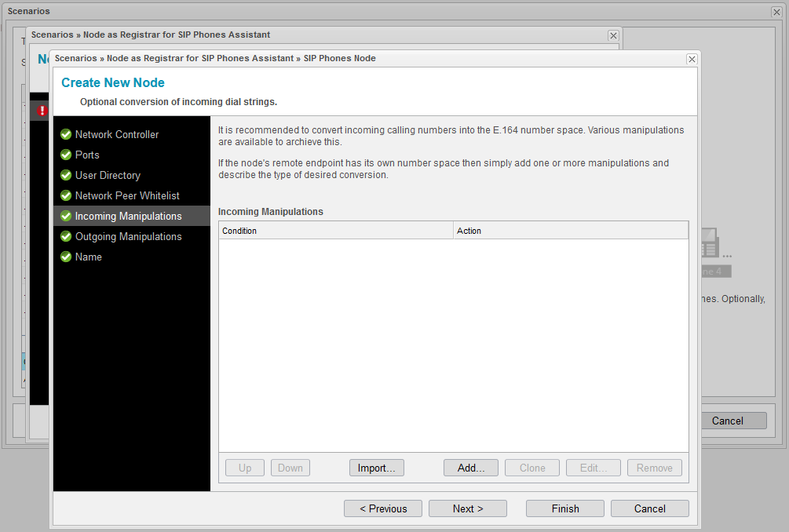The height and width of the screenshot is (532, 789).
Task: Click the Condition column header
Action: click(336, 231)
